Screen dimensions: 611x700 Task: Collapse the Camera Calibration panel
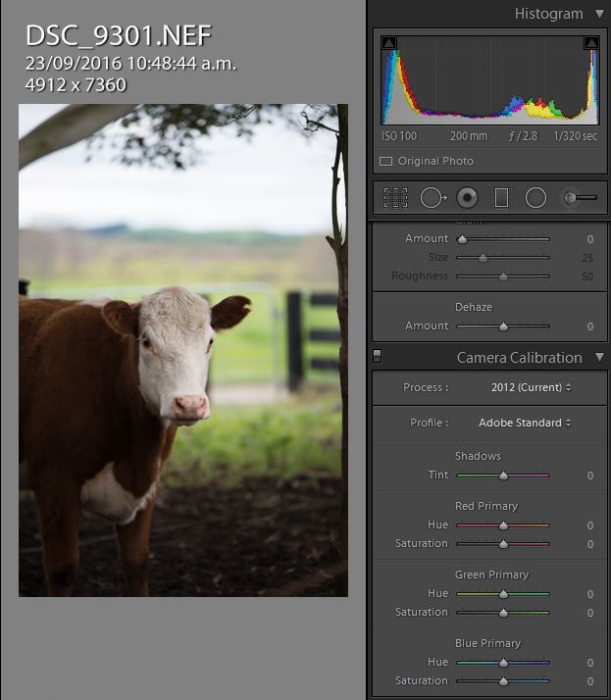point(600,357)
